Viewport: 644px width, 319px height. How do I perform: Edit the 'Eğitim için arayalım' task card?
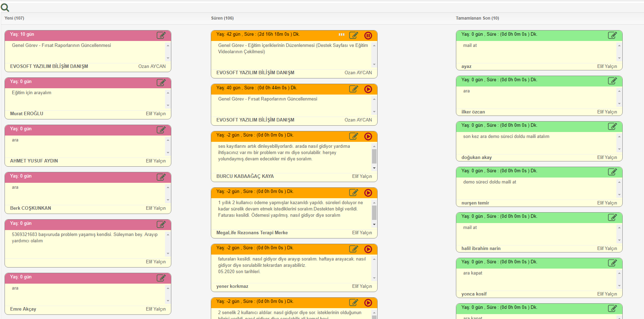pos(161,83)
